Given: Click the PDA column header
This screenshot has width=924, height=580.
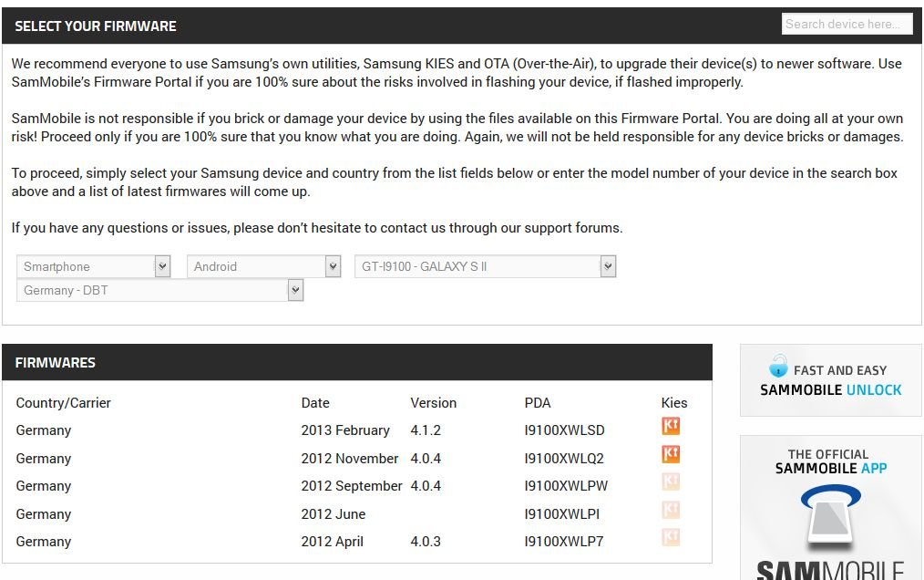Looking at the screenshot, I should [538, 403].
